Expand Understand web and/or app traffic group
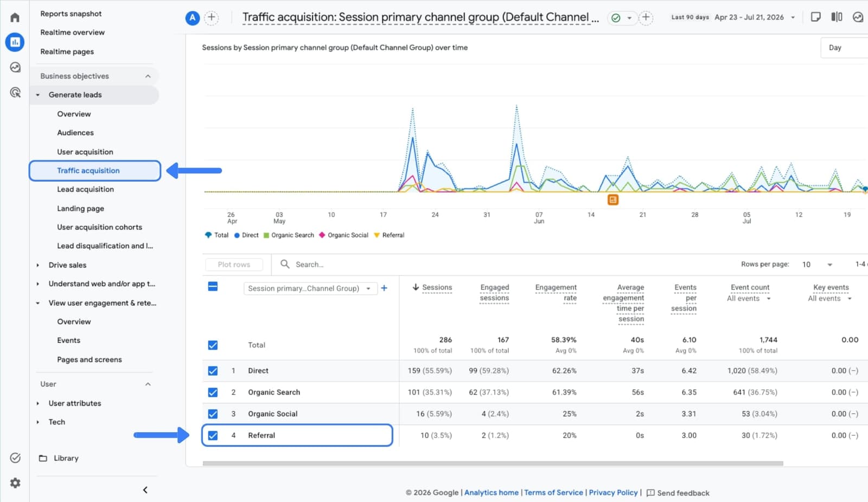868x502 pixels. 38,284
